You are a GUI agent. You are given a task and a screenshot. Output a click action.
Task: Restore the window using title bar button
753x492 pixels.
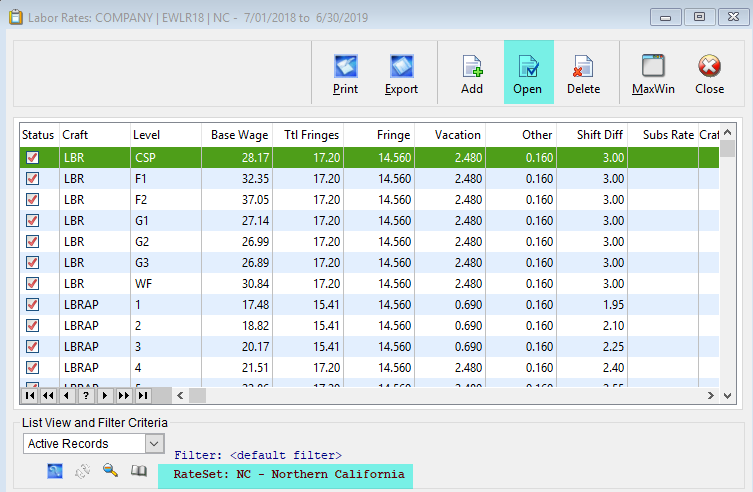[x=699, y=17]
